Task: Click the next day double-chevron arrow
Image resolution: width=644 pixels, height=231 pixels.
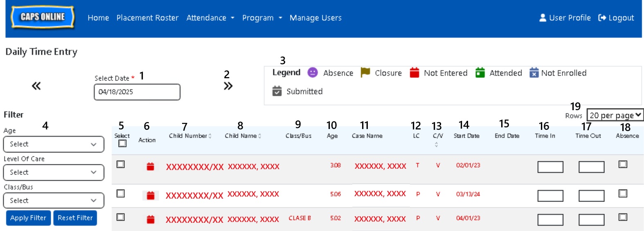Action: (228, 86)
